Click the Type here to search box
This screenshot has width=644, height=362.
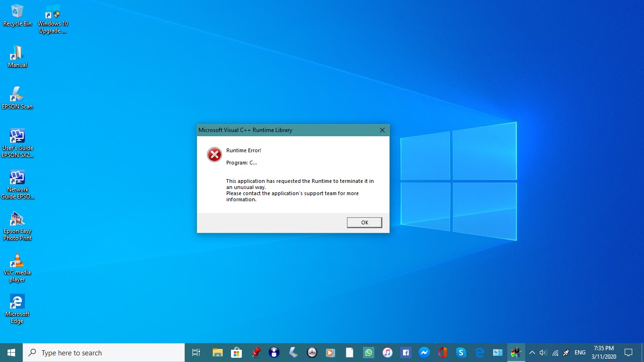[104, 353]
